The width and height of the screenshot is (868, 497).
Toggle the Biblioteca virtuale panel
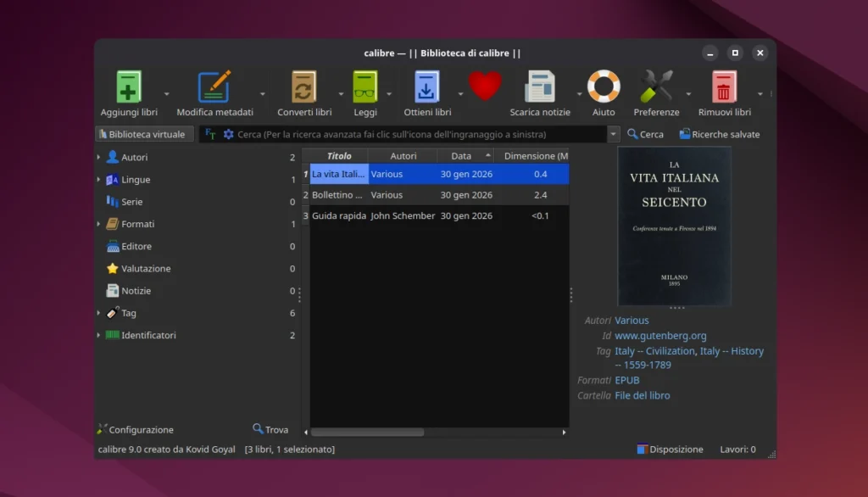[144, 133]
